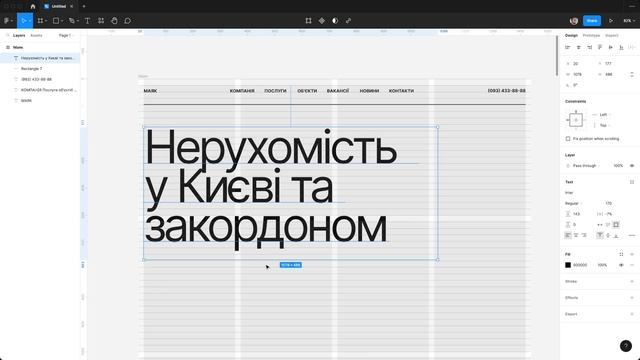640x360 pixels.
Task: Open a new tab with plus button
Action: [x=84, y=6]
